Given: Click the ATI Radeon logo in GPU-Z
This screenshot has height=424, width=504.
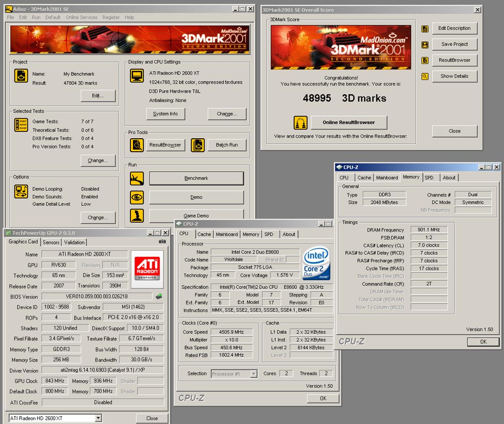Looking at the screenshot, I should [147, 269].
